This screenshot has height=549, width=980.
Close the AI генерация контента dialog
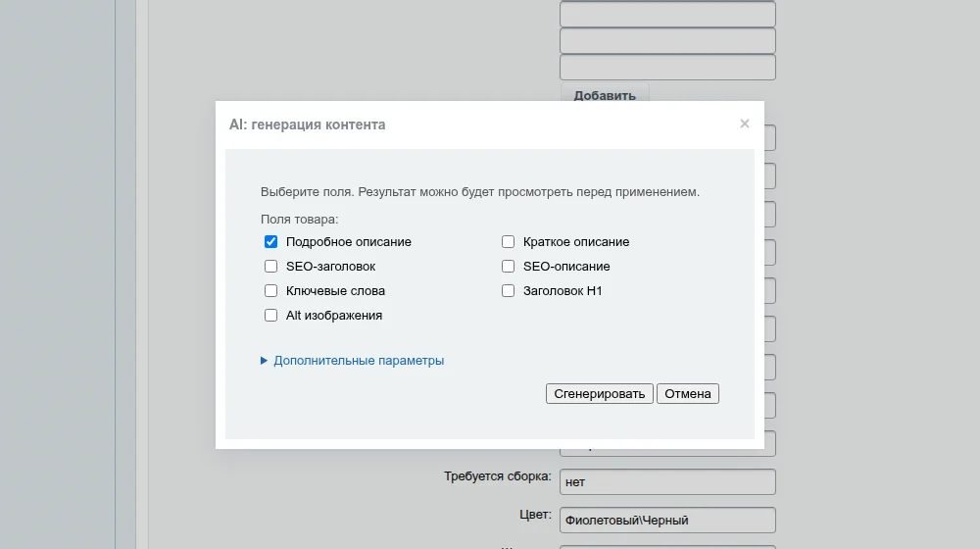[745, 124]
